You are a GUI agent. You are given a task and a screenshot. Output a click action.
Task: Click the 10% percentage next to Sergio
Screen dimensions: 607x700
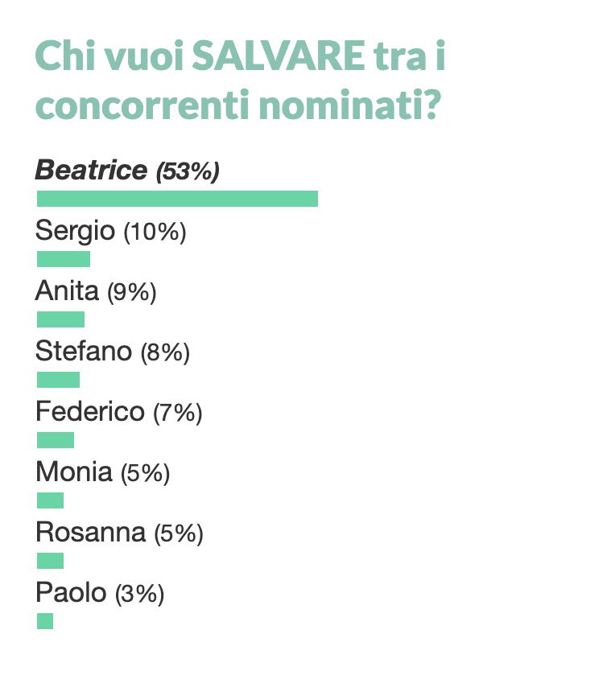(x=155, y=233)
